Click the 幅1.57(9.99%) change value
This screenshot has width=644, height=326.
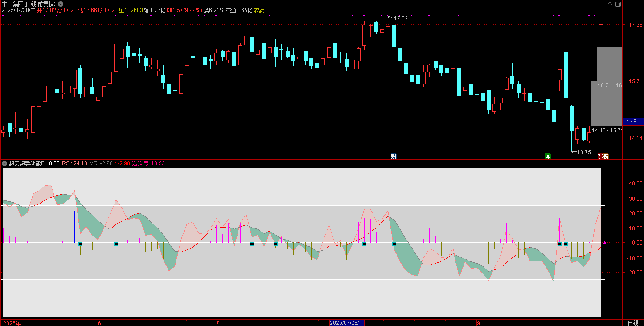click(x=185, y=10)
